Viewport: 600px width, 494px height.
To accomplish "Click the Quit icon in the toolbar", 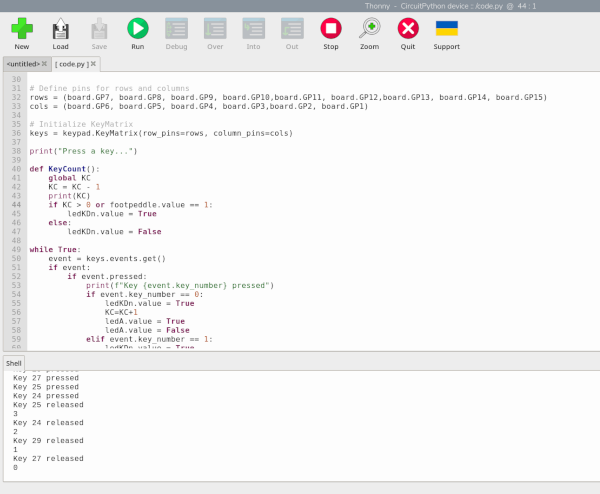I will click(x=408, y=29).
